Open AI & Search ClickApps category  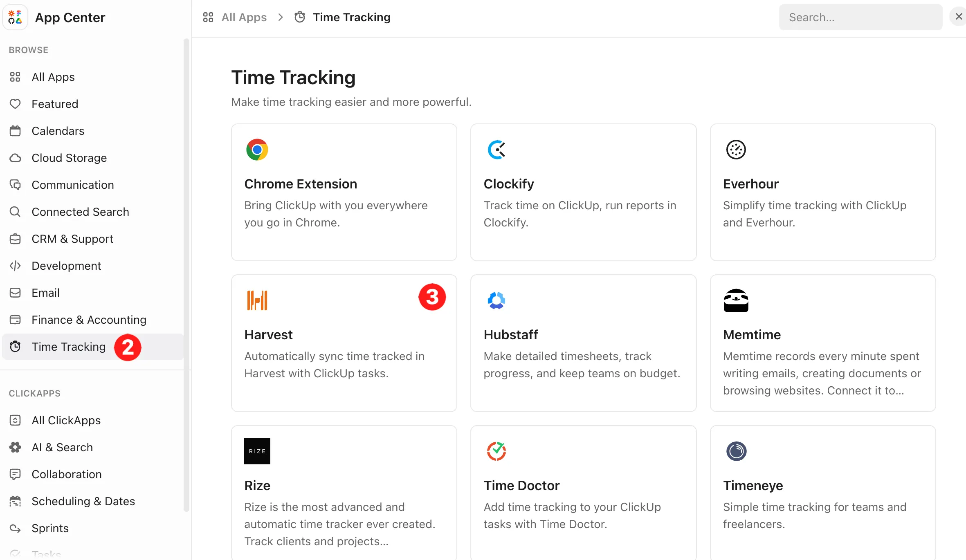pyautogui.click(x=62, y=447)
